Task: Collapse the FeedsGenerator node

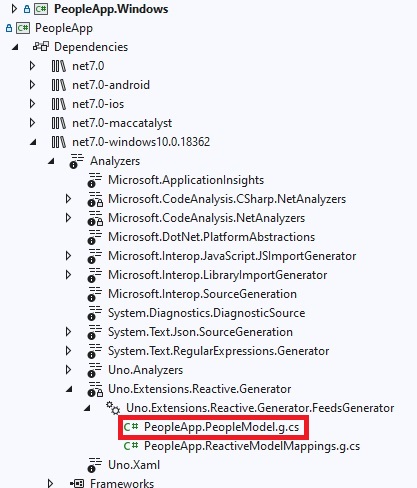Action: 87,408
